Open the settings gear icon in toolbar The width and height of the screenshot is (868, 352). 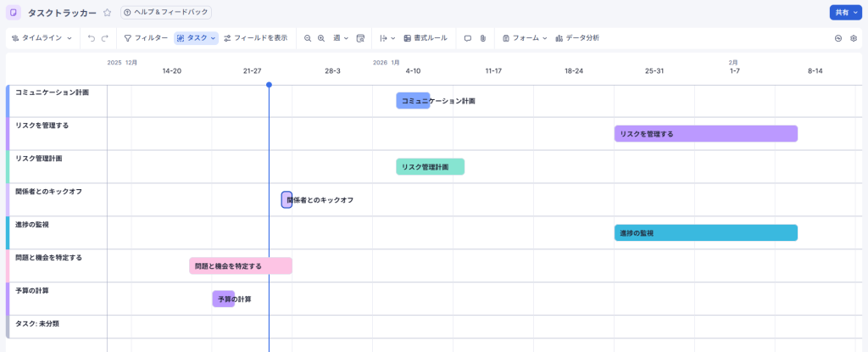coord(854,38)
